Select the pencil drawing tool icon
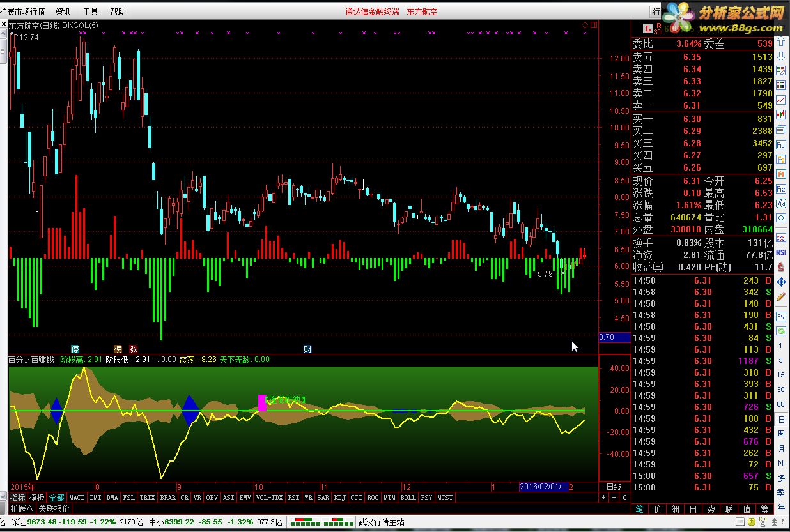 click(781, 296)
